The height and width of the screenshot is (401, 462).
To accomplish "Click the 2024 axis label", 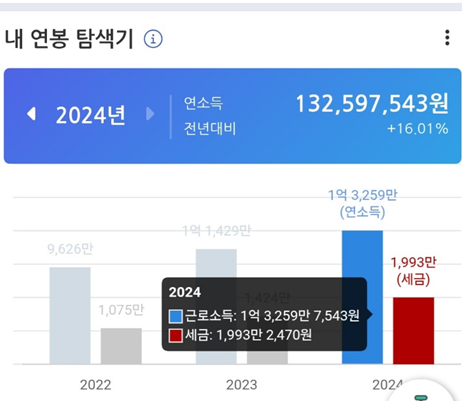I will point(387,385).
